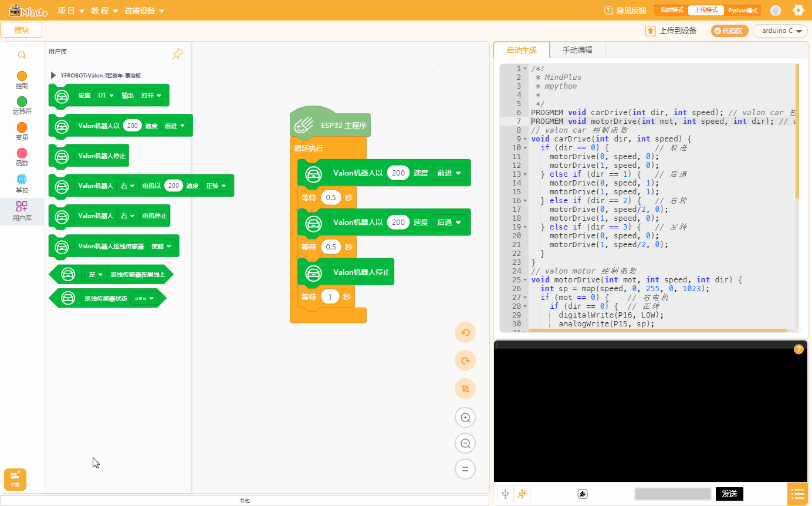Click the undo icon on canvas
The width and height of the screenshot is (812, 506).
click(x=465, y=333)
